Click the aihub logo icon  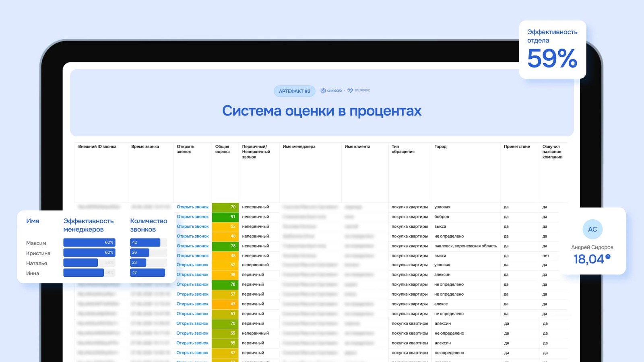323,90
